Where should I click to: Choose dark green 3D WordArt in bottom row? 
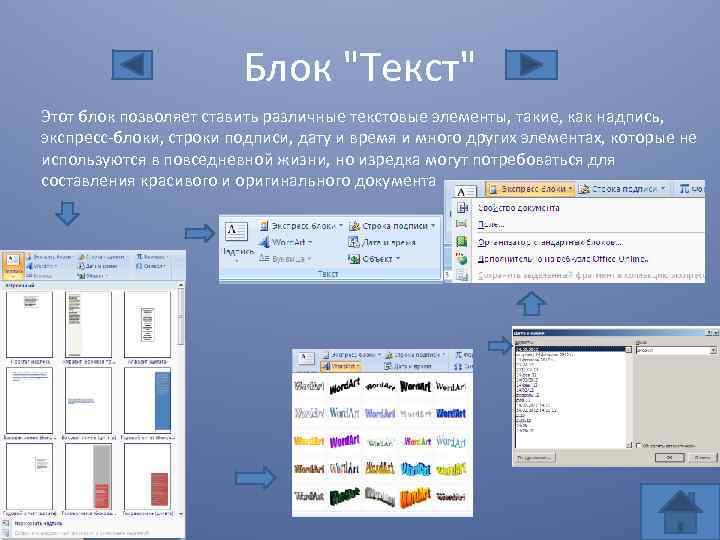pos(344,496)
